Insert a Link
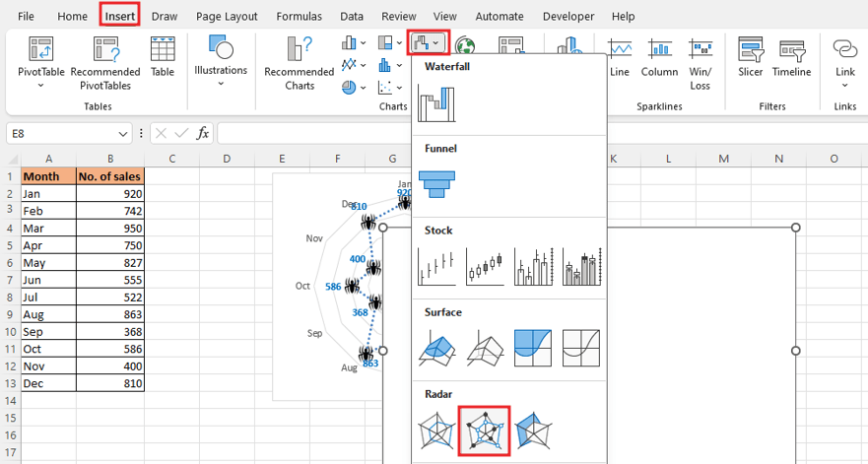868x464 pixels. point(844,63)
